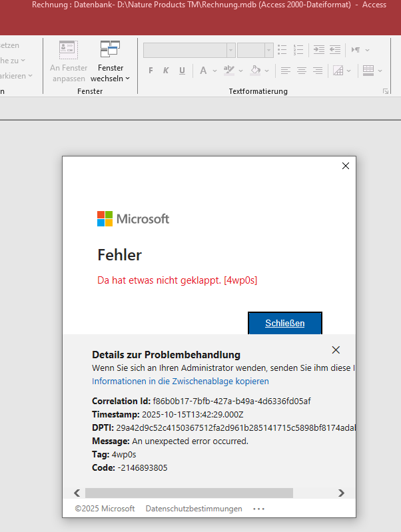Click the Tag value 4wp0s
The width and height of the screenshot is (401, 532).
click(124, 454)
